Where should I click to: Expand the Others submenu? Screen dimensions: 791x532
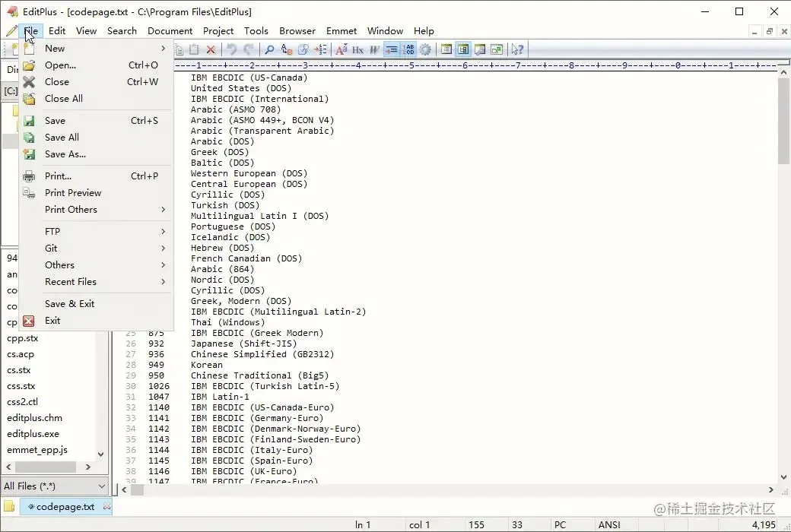pos(97,264)
